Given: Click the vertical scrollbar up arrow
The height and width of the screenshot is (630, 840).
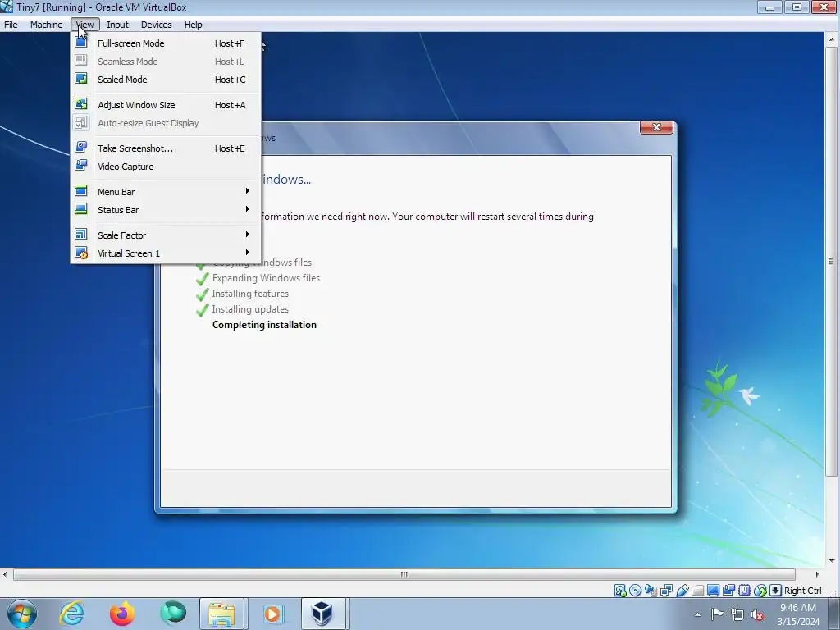Looking at the screenshot, I should click(x=832, y=39).
